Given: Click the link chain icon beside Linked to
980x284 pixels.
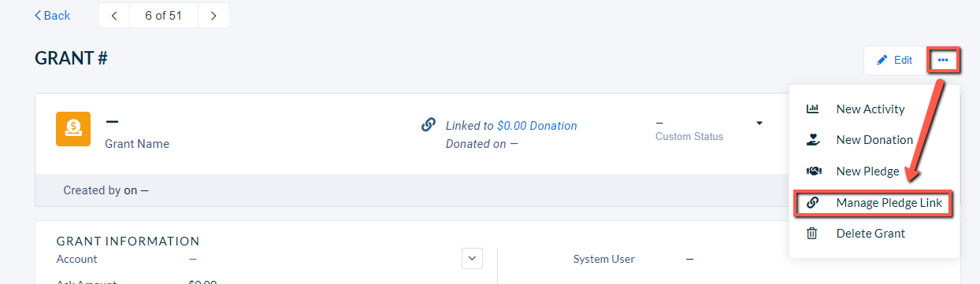Looking at the screenshot, I should pos(429,125).
